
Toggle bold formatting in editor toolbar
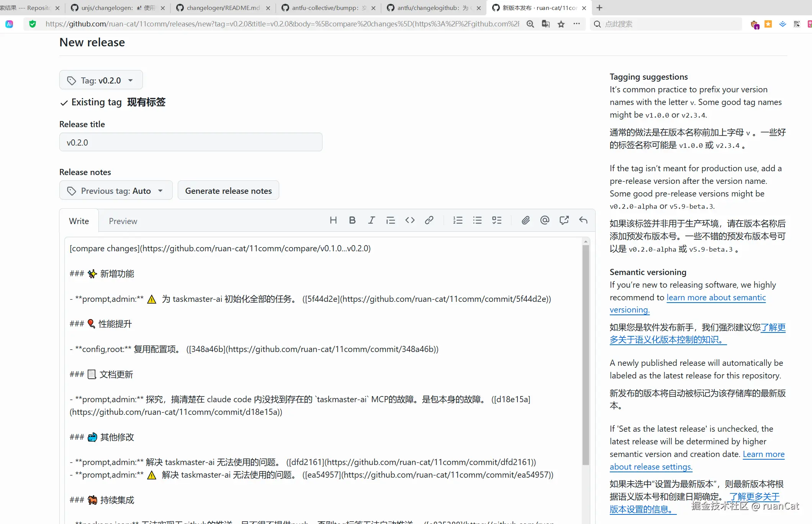point(352,220)
